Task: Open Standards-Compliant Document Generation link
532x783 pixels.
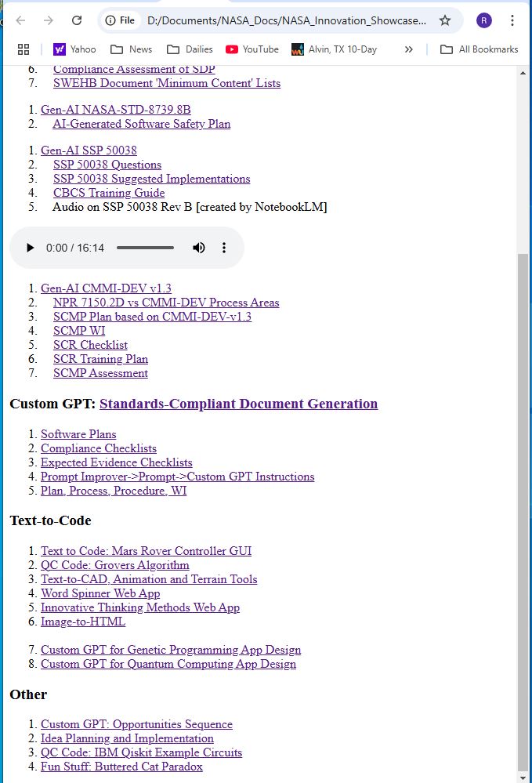Action: coord(238,404)
